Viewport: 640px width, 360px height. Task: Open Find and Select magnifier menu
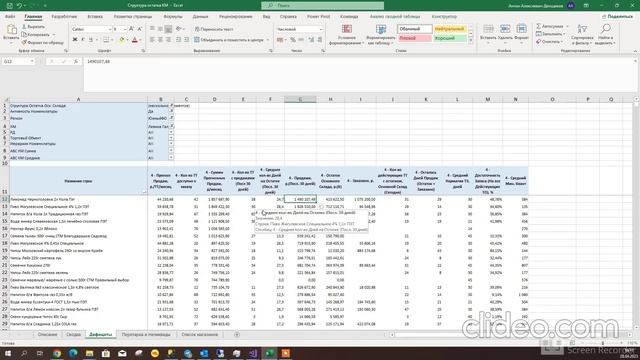pos(606,34)
